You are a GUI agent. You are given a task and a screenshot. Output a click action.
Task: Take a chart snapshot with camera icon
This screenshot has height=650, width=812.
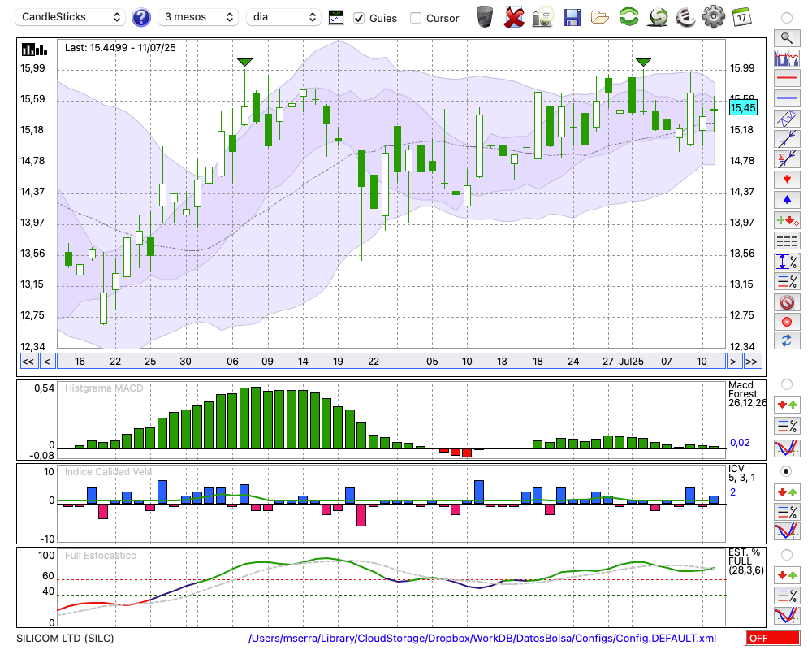pyautogui.click(x=542, y=17)
